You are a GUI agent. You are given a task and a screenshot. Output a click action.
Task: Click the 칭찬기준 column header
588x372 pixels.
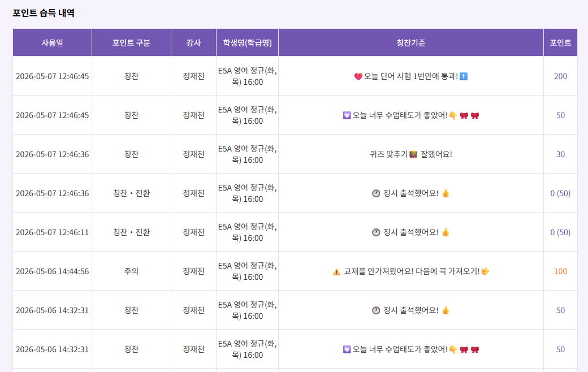coord(411,43)
